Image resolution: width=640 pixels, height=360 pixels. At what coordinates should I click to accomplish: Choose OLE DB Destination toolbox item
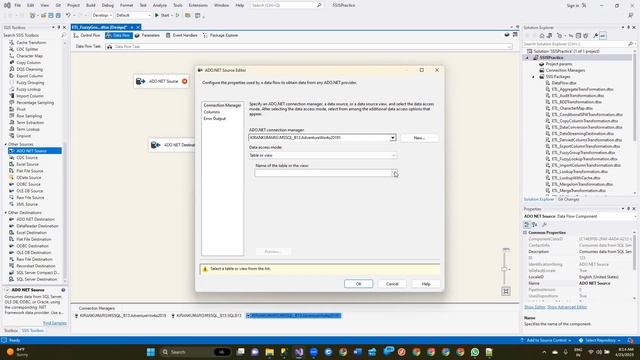pyautogui.click(x=33, y=253)
